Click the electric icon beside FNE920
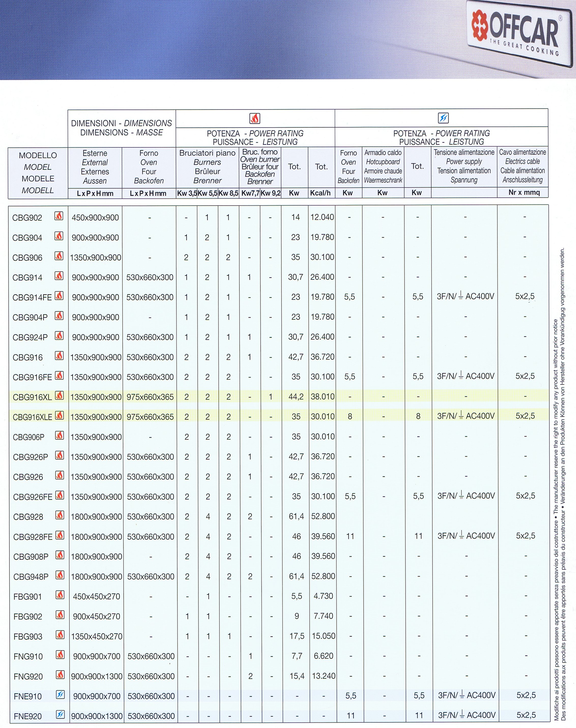The image size is (576, 728). point(60,714)
